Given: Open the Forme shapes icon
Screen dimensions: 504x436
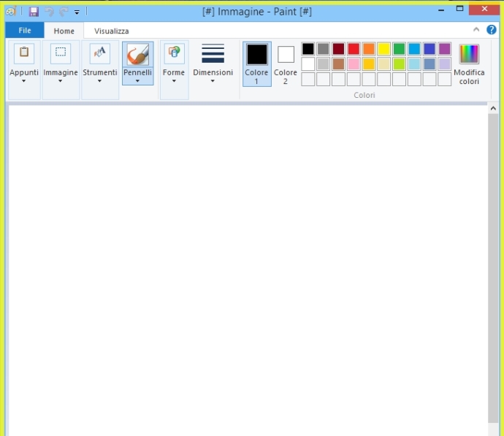Looking at the screenshot, I should point(174,53).
